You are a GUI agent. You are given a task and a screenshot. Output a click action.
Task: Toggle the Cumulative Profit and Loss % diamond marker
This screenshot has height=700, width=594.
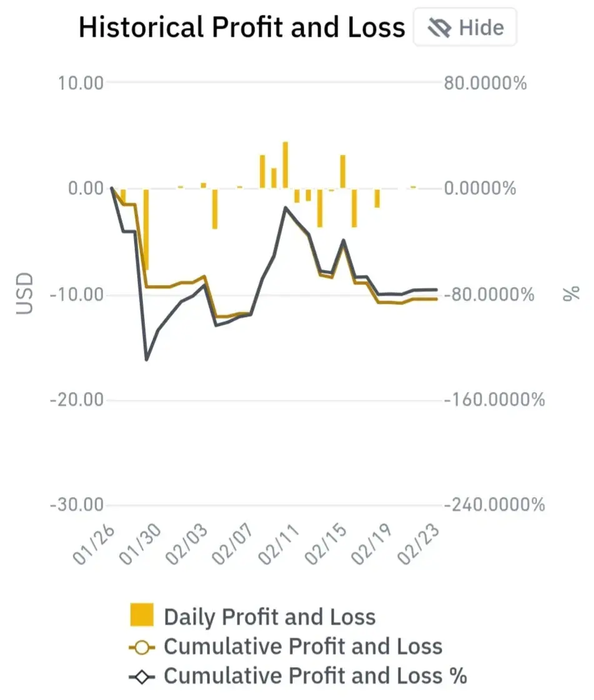tap(142, 677)
